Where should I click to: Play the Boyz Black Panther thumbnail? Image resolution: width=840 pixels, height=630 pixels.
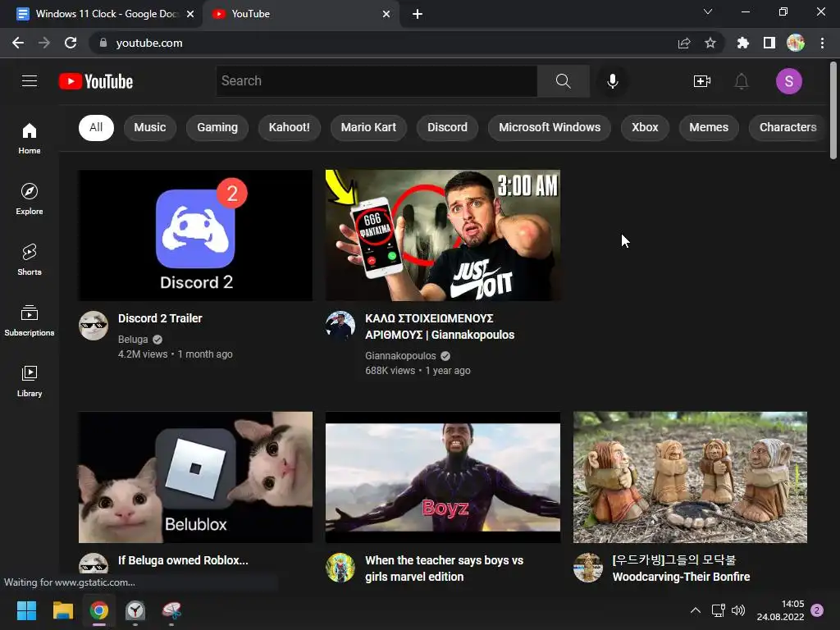pos(443,477)
